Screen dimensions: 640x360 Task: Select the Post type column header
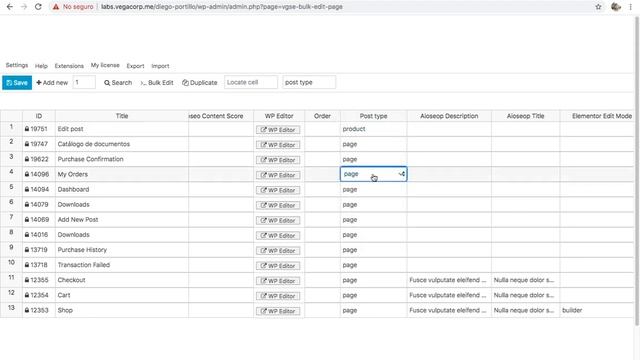click(x=373, y=116)
